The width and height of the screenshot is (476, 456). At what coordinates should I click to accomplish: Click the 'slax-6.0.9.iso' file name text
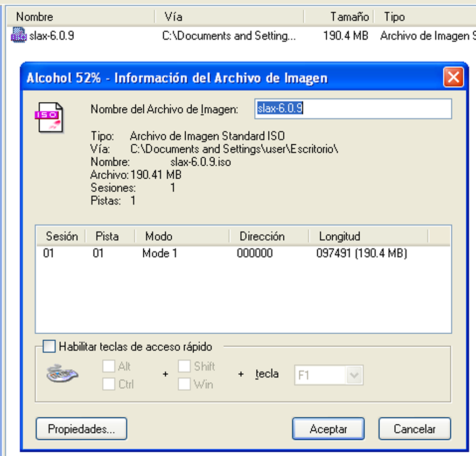tap(201, 162)
